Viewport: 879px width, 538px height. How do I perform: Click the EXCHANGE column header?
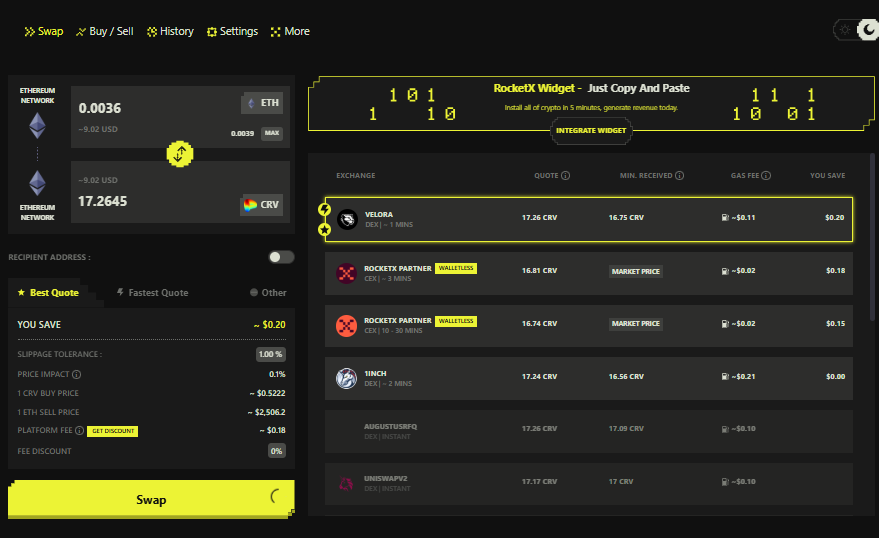pyautogui.click(x=355, y=175)
